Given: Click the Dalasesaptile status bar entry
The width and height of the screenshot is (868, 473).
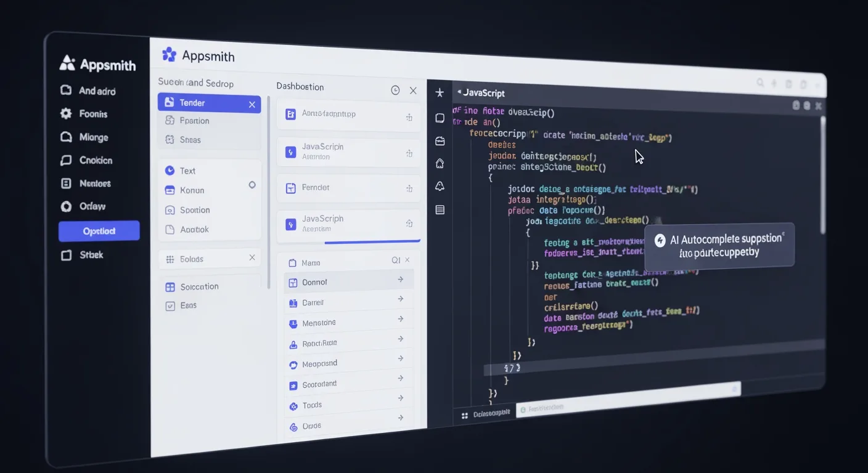Looking at the screenshot, I should 491,413.
